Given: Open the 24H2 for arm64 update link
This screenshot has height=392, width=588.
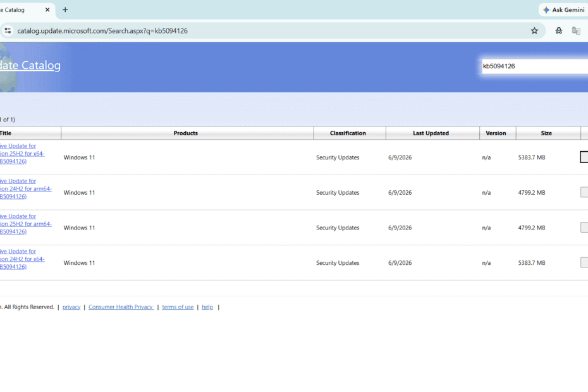Looking at the screenshot, I should point(26,188).
